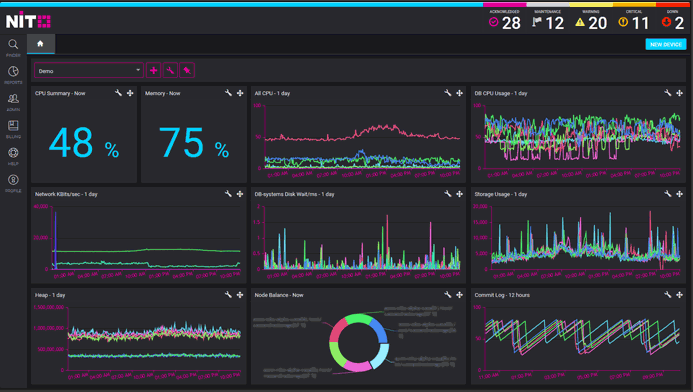This screenshot has width=693, height=392.
Task: Click the dashboard settings wrench next to Demo
Action: click(x=170, y=70)
